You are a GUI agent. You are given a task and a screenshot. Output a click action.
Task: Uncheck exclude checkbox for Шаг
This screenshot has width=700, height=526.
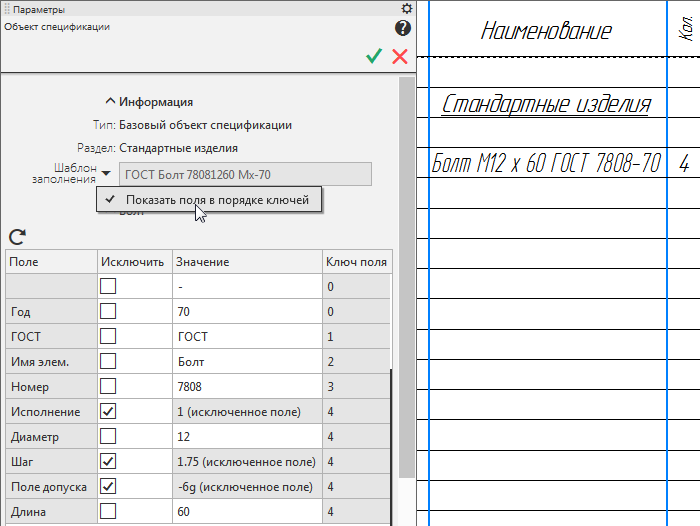coord(108,461)
